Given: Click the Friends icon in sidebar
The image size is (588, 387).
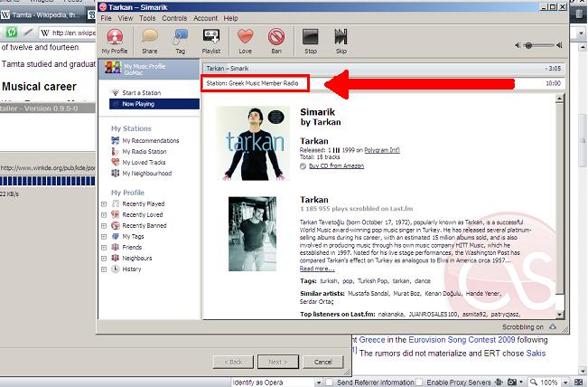Looking at the screenshot, I should pyautogui.click(x=116, y=247).
